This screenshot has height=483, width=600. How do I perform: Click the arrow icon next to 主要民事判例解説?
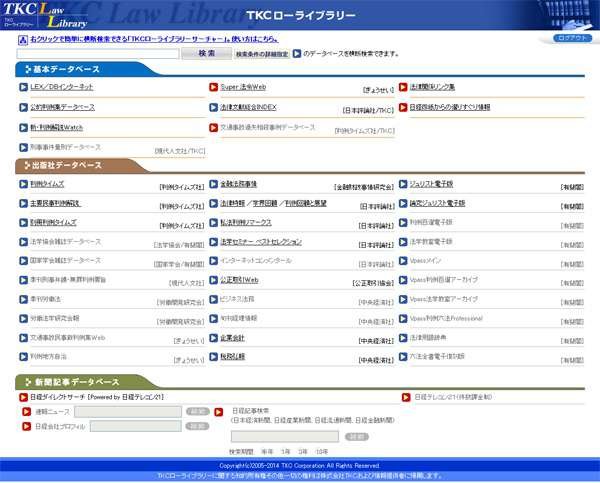[x=23, y=204]
